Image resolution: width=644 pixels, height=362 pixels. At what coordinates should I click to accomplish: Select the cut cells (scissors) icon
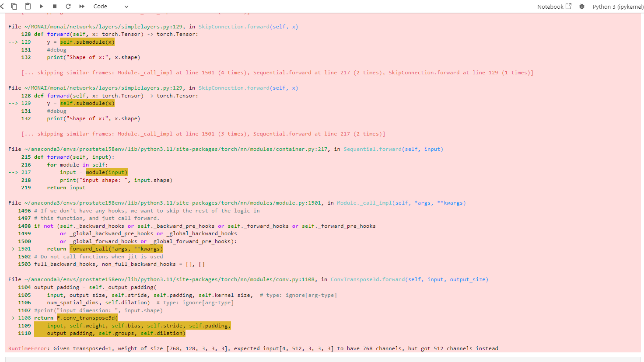(x=3, y=6)
